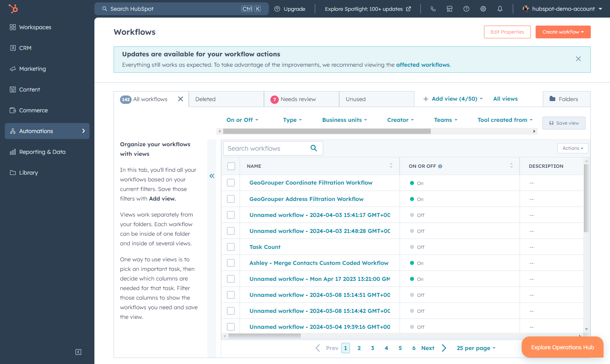Open the notifications bell
The height and width of the screenshot is (364, 610).
click(x=500, y=9)
